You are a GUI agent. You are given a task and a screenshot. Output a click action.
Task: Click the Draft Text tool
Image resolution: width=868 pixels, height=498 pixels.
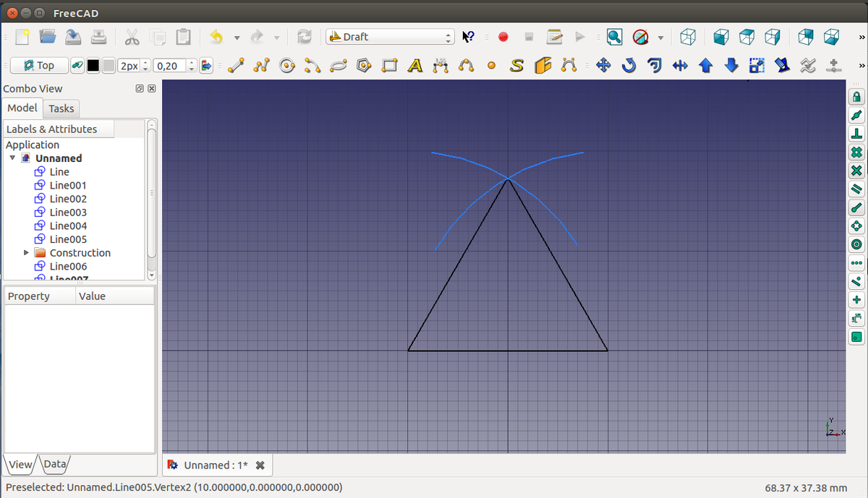(x=414, y=66)
